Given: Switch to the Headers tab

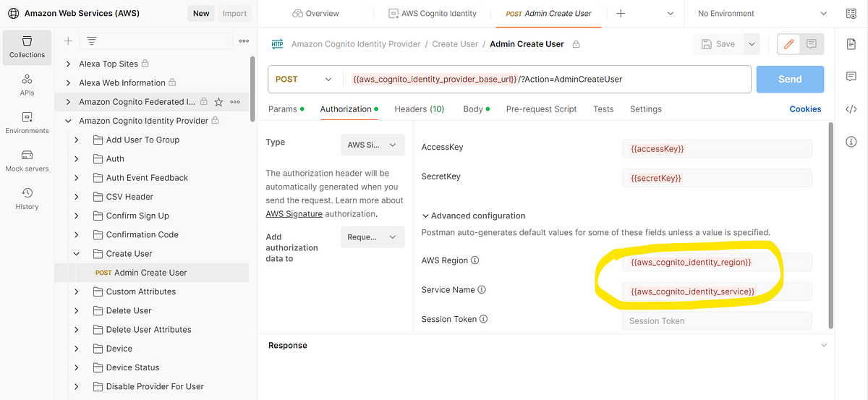Looking at the screenshot, I should 420,109.
